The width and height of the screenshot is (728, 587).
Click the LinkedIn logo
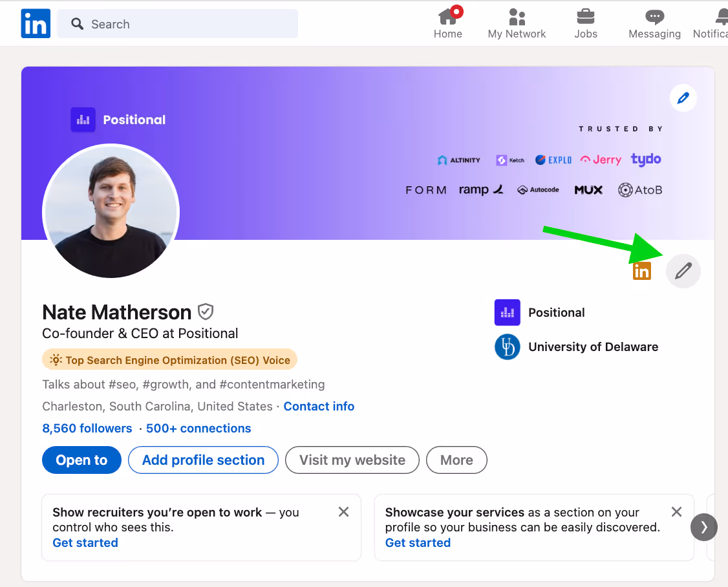tap(36, 23)
